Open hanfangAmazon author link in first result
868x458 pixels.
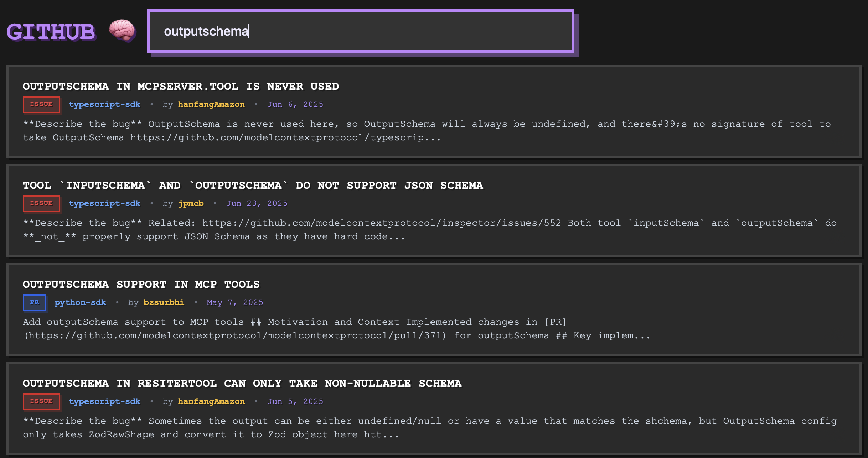coord(211,104)
